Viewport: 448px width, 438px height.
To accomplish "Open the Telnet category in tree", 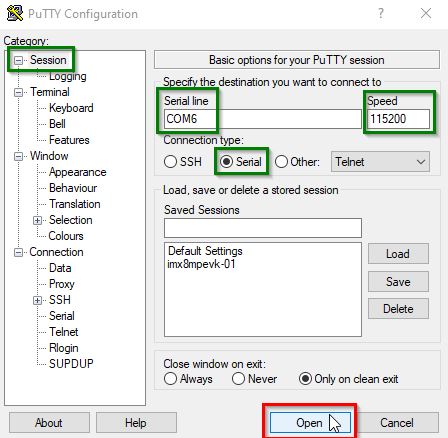I will [64, 332].
